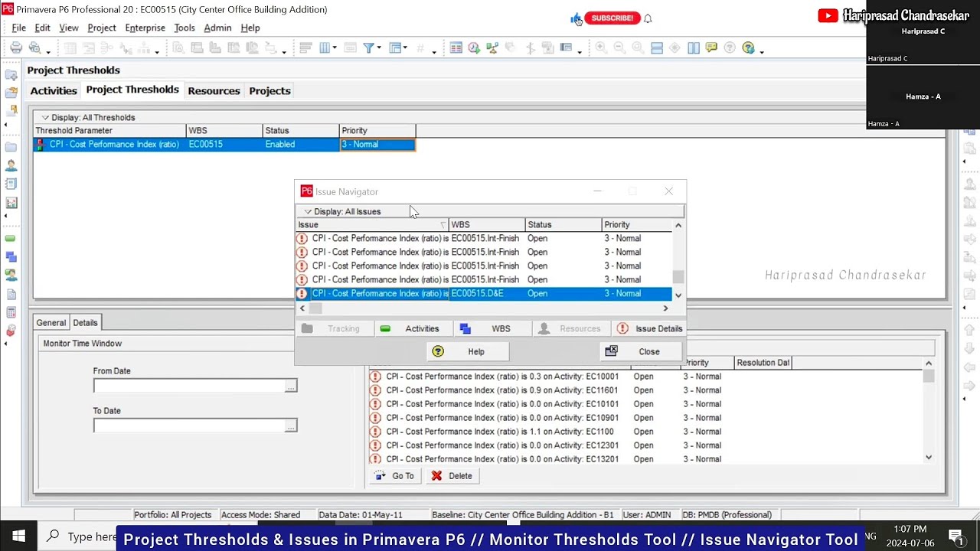Open the Enterprise menu
The image size is (980, 551).
click(x=145, y=28)
